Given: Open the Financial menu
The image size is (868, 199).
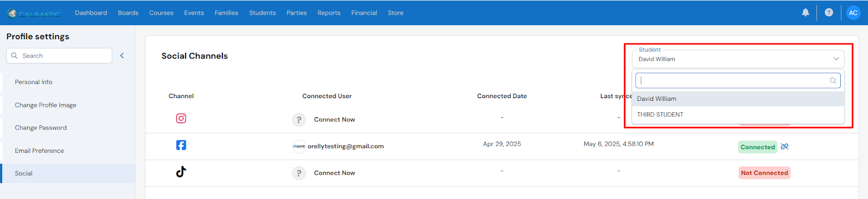Looking at the screenshot, I should [x=364, y=12].
